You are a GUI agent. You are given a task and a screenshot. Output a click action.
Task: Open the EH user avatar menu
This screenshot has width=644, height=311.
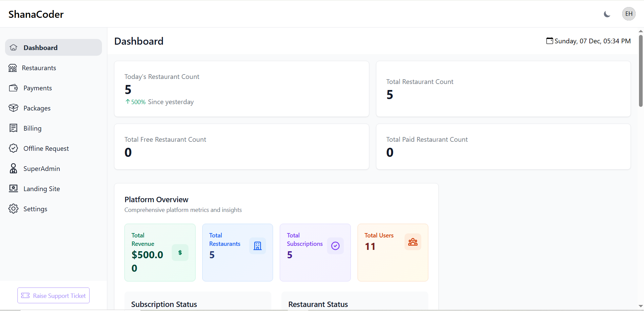[x=629, y=14]
